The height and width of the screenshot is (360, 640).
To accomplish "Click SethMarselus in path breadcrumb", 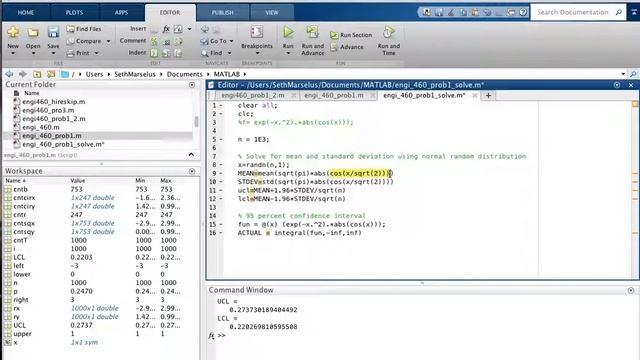I will [135, 74].
